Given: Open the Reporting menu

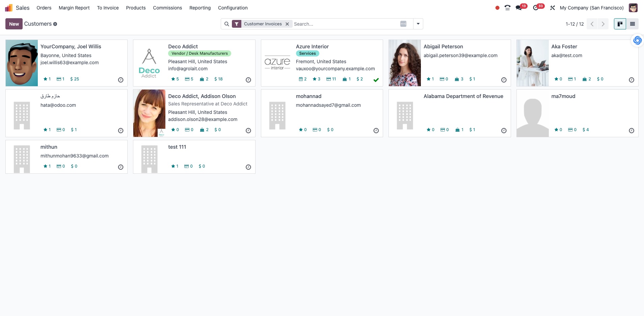Looking at the screenshot, I should [200, 8].
